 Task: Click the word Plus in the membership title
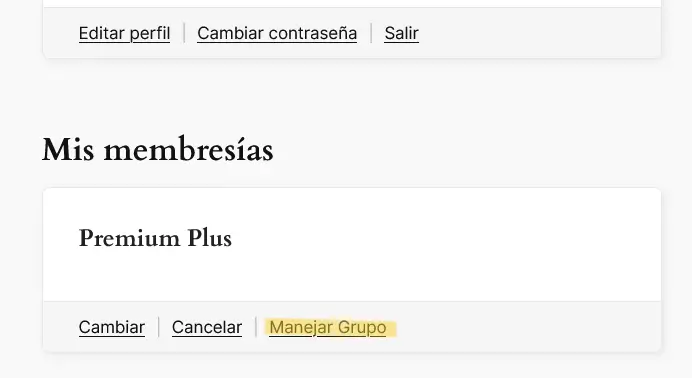tap(210, 238)
